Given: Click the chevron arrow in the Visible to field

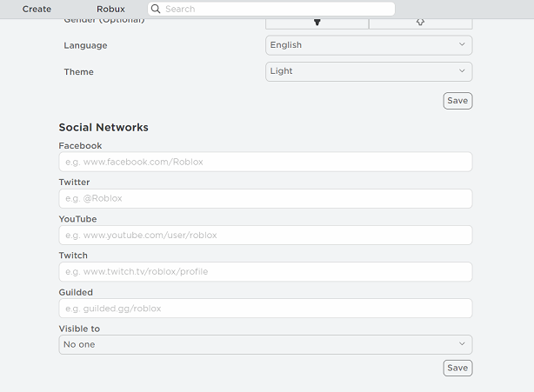Looking at the screenshot, I should click(462, 344).
